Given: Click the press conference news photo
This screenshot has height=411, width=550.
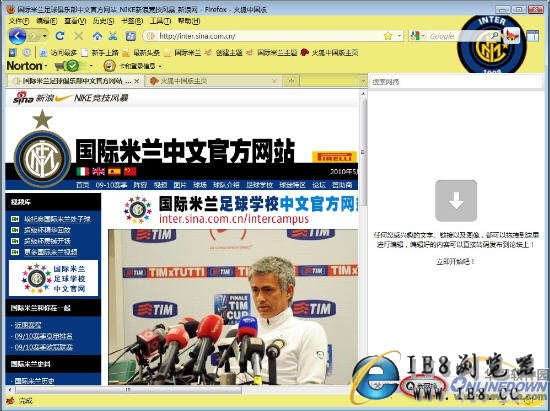Looking at the screenshot, I should 233,307.
